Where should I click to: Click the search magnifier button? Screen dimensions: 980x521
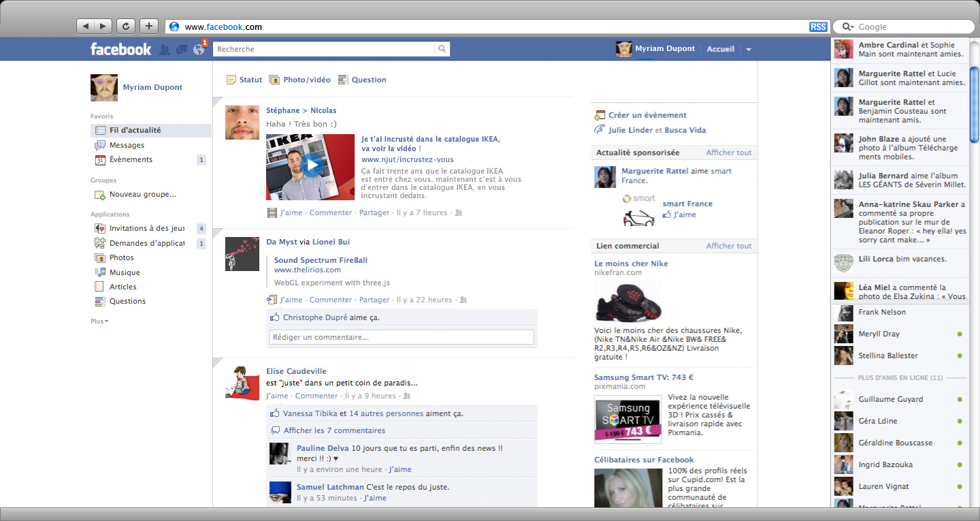click(x=442, y=49)
